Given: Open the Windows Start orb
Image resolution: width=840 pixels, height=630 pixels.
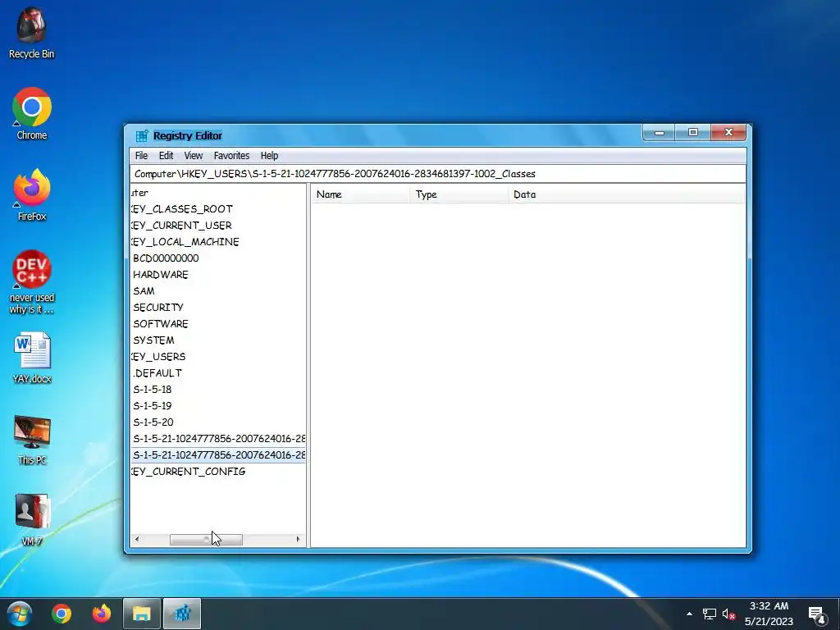Looking at the screenshot, I should point(20,614).
